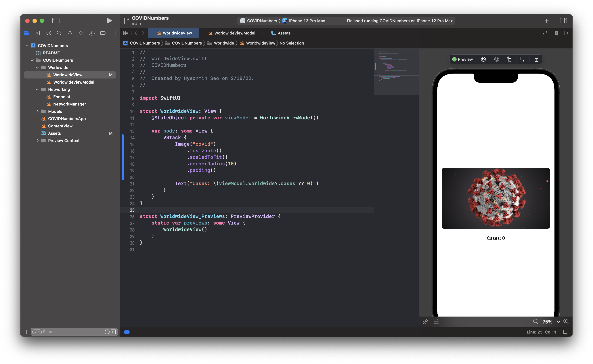
Task: Click the Live Preview play icon
Action: pos(483,59)
